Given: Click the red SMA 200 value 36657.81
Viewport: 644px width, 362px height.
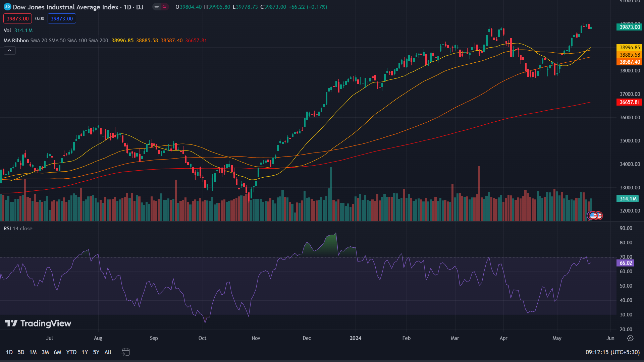Looking at the screenshot, I should pos(196,41).
